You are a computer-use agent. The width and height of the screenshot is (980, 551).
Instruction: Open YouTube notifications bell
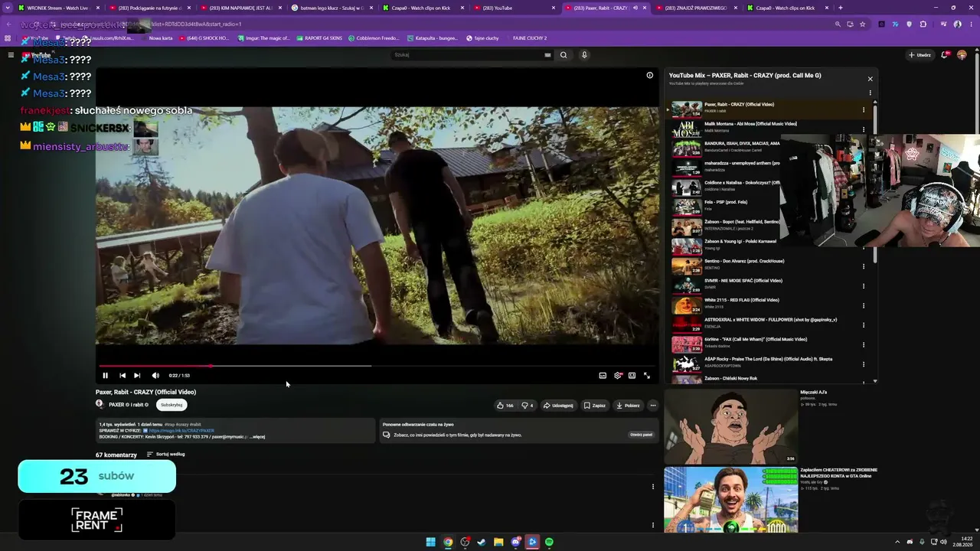click(x=945, y=55)
